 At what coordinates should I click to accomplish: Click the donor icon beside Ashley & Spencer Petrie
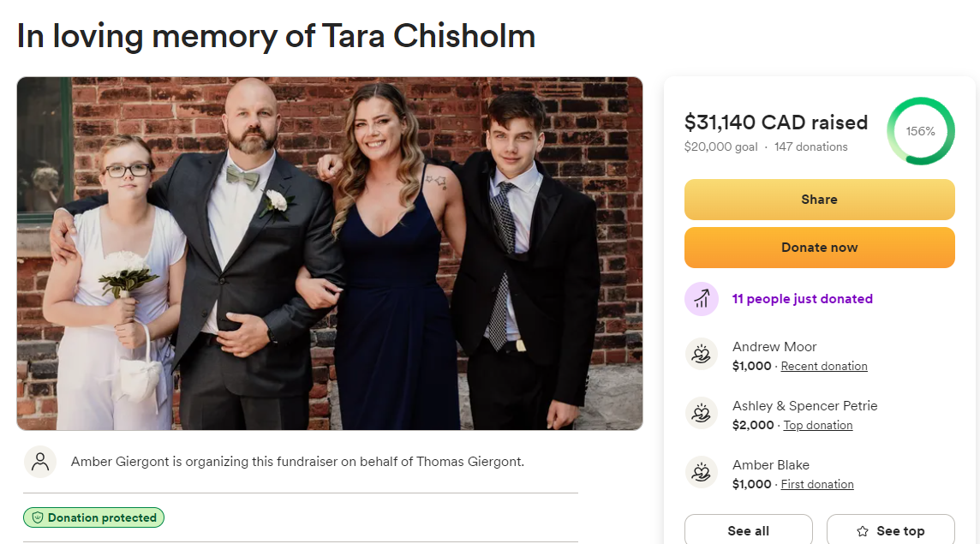(x=701, y=414)
